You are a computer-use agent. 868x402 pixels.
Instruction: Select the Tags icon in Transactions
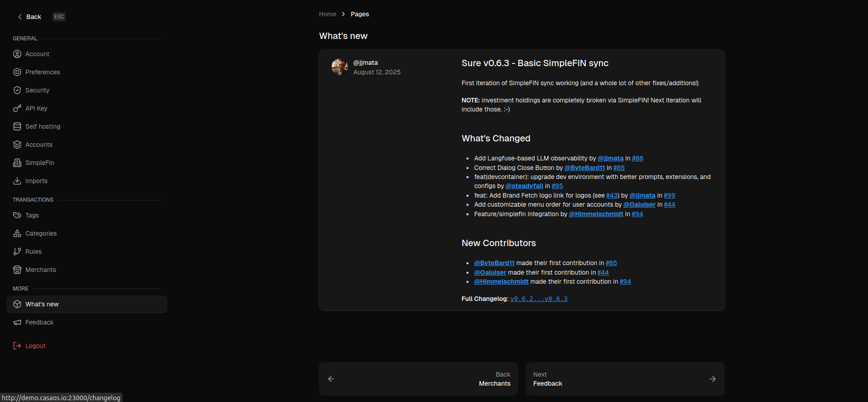point(17,215)
